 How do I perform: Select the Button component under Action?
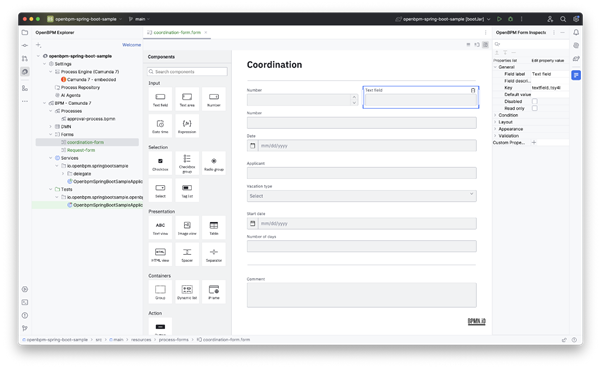coord(160,327)
